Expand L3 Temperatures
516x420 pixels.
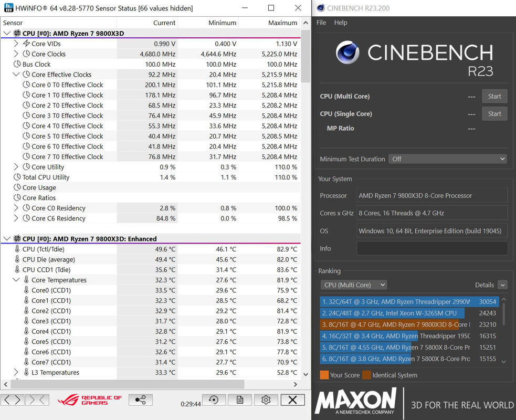pyautogui.click(x=16, y=372)
